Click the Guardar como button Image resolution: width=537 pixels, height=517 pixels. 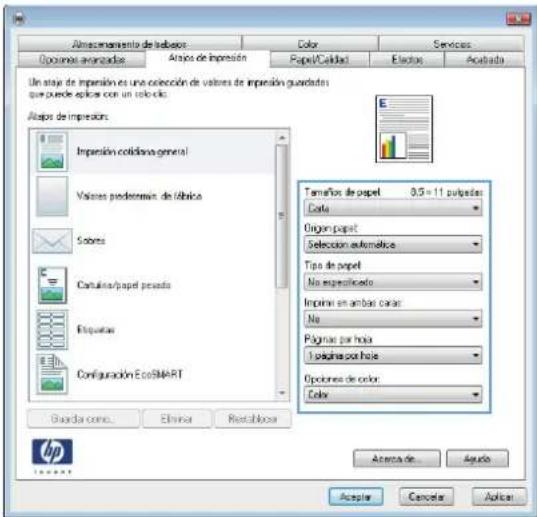coord(83,419)
